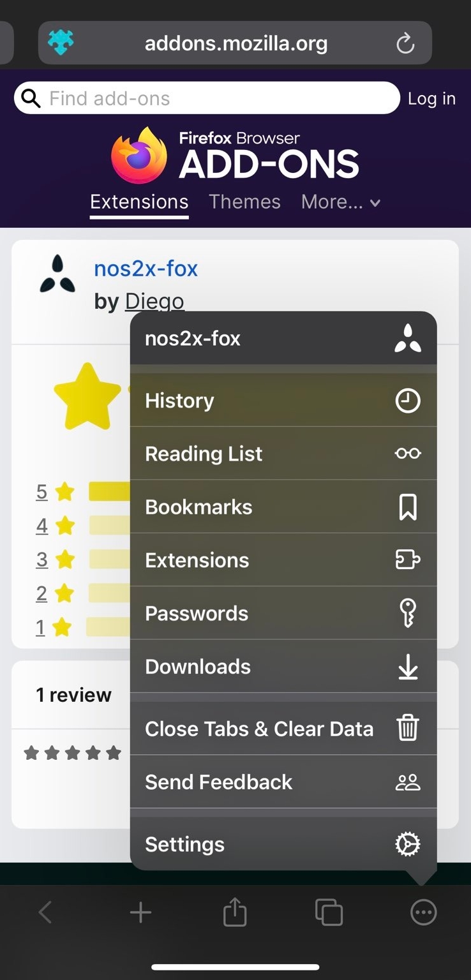471x980 pixels.
Task: Focus the Find add-ons search field
Action: 207,98
